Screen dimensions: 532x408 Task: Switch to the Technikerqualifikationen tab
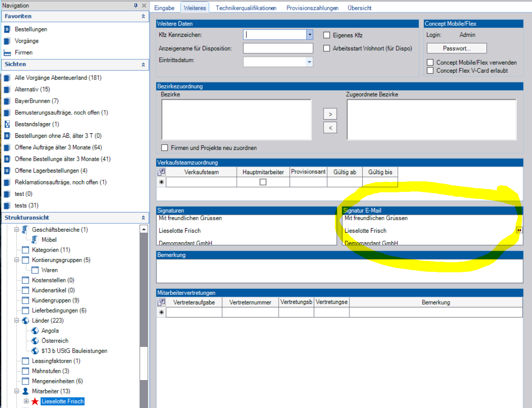pyautogui.click(x=246, y=8)
